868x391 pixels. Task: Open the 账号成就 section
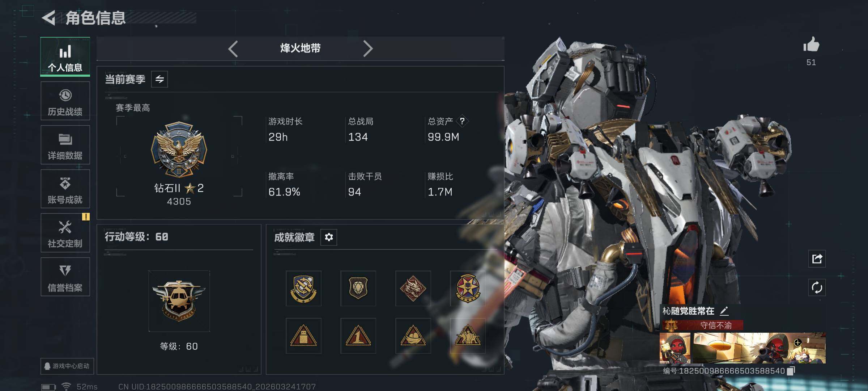point(65,189)
